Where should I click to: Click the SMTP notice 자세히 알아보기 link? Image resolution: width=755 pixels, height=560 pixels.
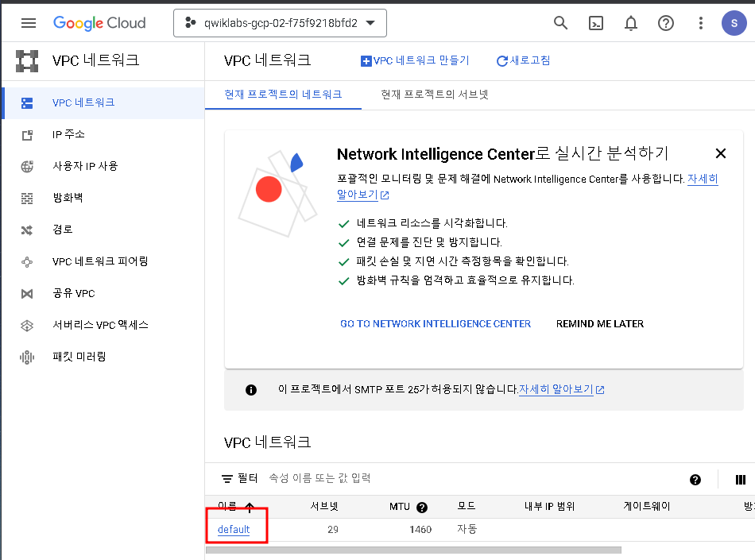pyautogui.click(x=561, y=389)
